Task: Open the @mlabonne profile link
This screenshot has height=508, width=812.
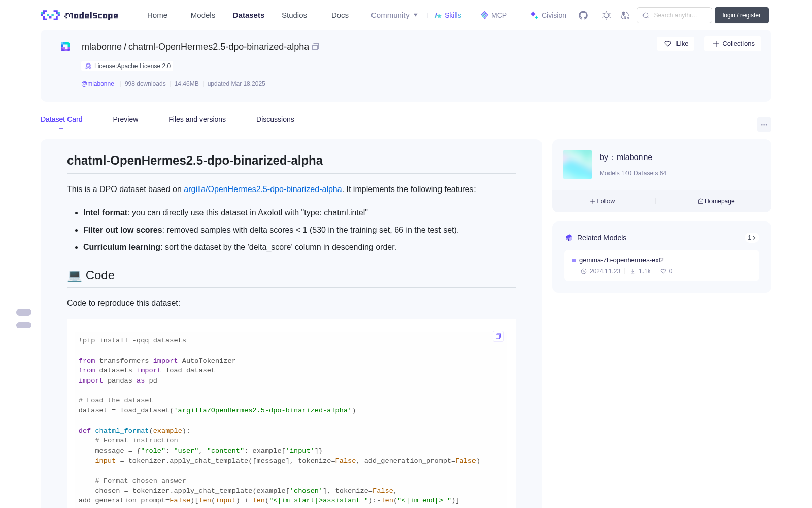Action: click(x=97, y=84)
